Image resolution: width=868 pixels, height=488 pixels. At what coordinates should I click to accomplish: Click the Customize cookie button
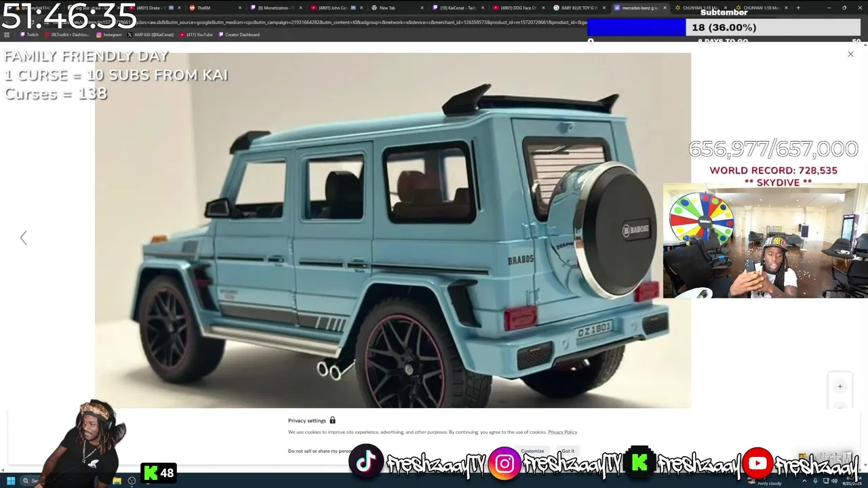[532, 451]
